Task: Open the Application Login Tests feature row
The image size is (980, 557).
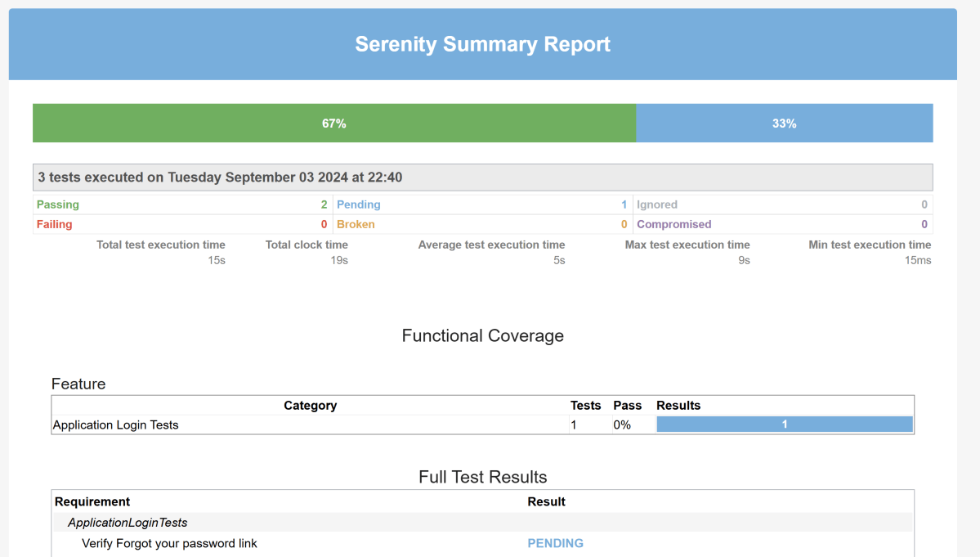Action: 115,424
